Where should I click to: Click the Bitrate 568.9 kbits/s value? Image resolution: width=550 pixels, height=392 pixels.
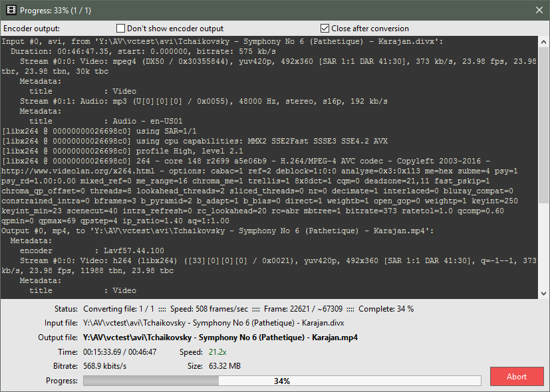coord(104,366)
